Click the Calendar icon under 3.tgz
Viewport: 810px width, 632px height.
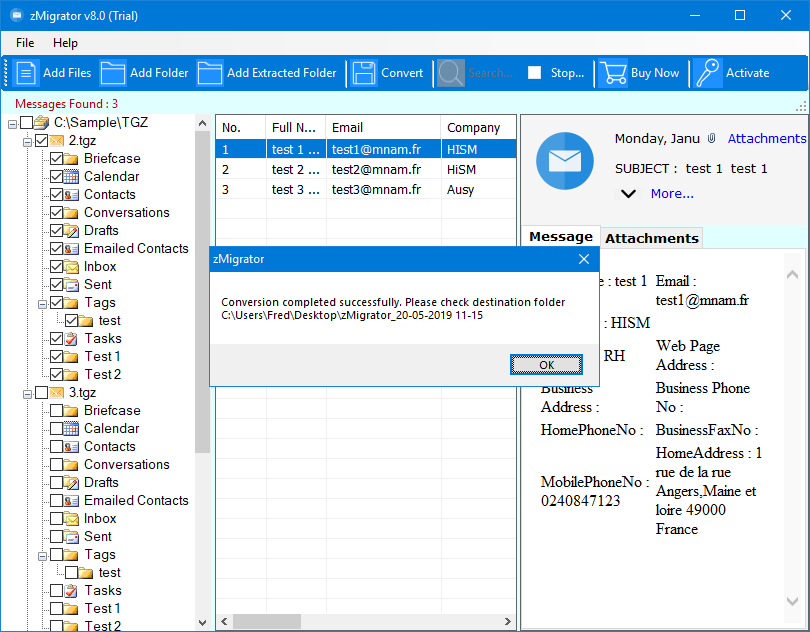coord(71,428)
